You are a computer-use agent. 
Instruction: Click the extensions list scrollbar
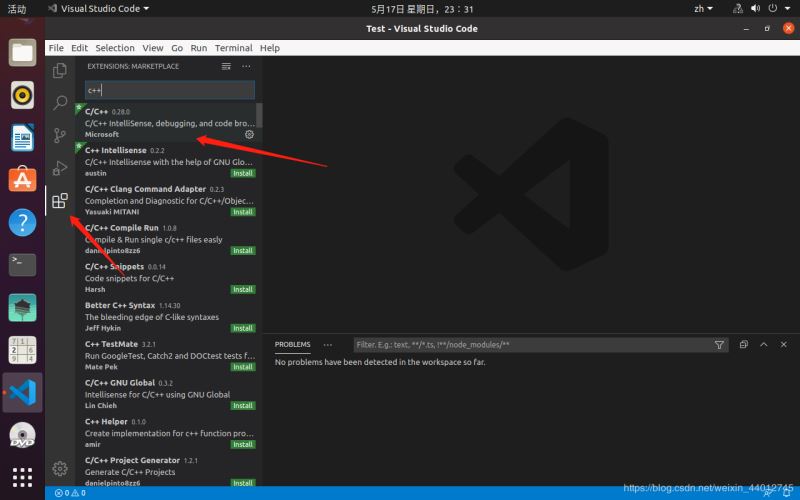click(259, 115)
